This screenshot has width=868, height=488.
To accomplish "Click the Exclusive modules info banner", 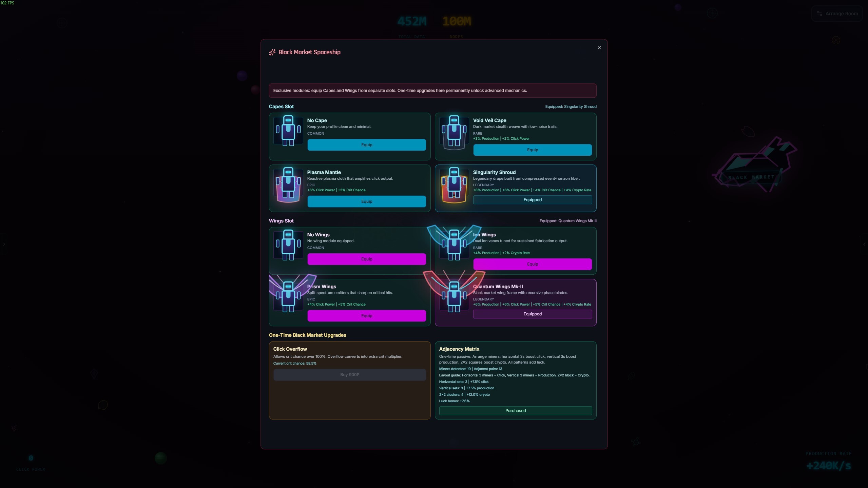I will (432, 91).
